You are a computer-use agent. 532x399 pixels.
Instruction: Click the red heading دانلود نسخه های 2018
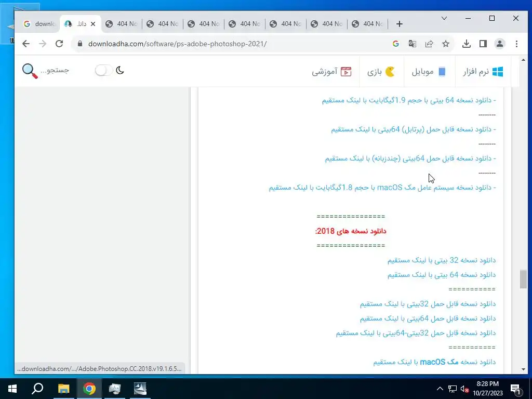[x=351, y=231]
